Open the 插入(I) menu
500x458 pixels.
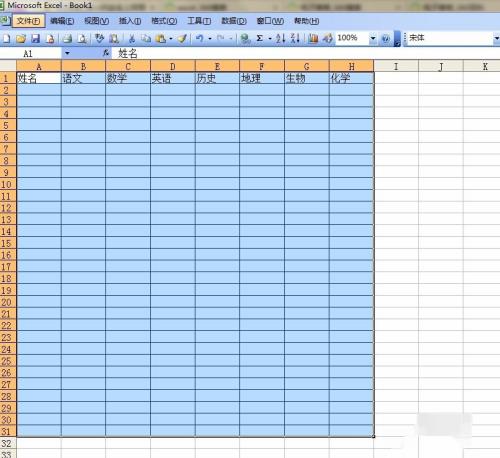(x=130, y=21)
